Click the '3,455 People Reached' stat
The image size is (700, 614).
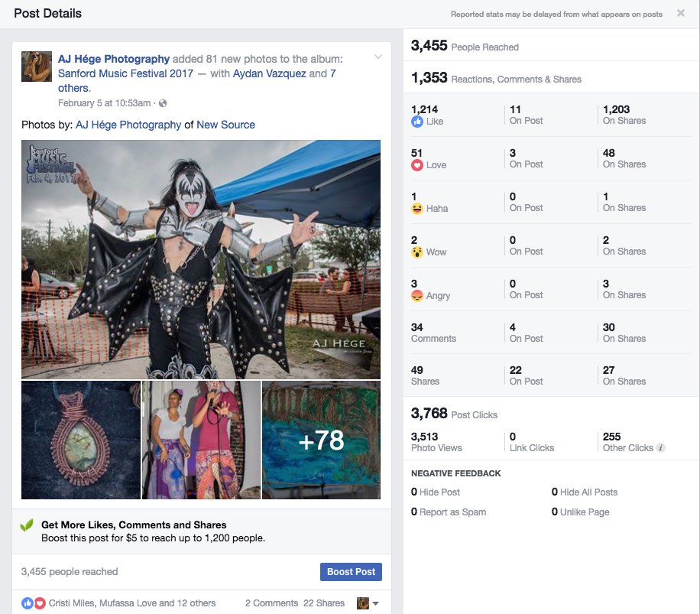point(465,46)
